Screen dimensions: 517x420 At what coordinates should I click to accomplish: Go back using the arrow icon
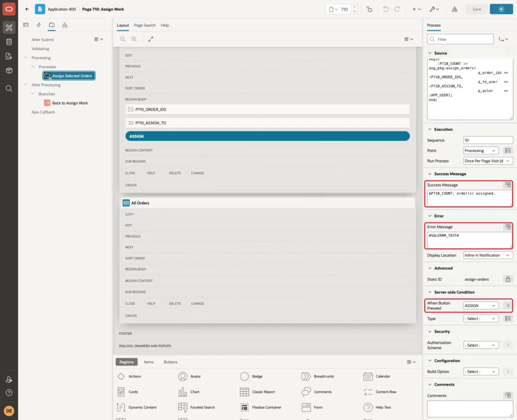pos(27,9)
